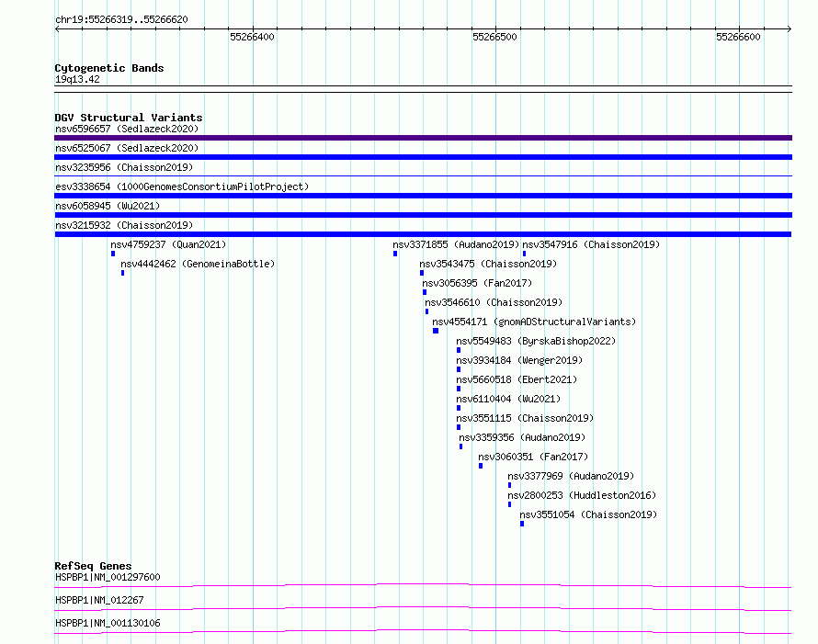Click the nsv3551115 (Chaisson2019) label
Viewport: 818px width, 644px height.
[x=525, y=418]
